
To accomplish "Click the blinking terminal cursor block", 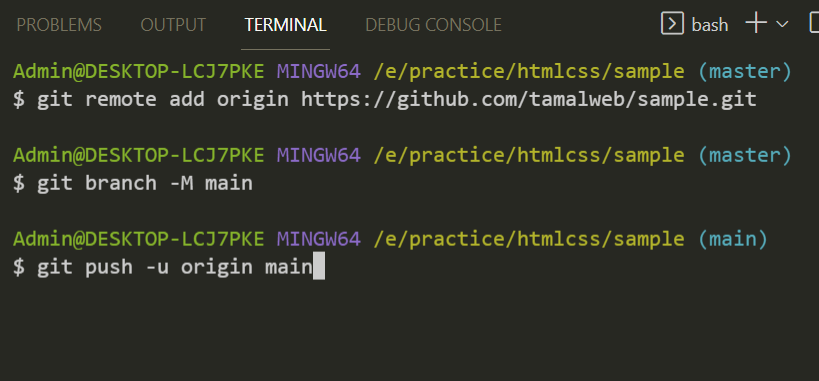I will click(319, 266).
